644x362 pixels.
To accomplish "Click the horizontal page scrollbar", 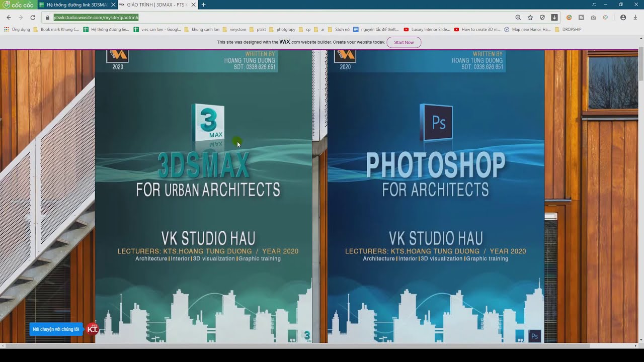I will (297, 346).
